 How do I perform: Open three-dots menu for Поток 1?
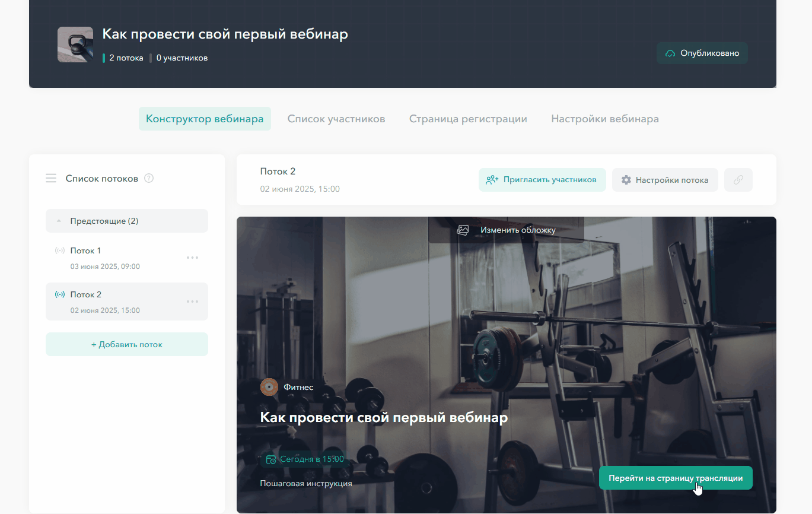click(x=192, y=258)
